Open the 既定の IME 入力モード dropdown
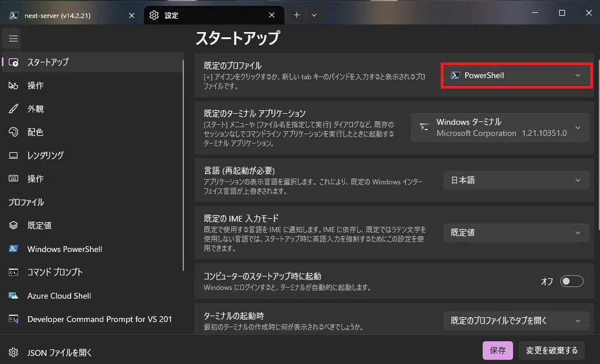600x364 pixels. tap(516, 233)
